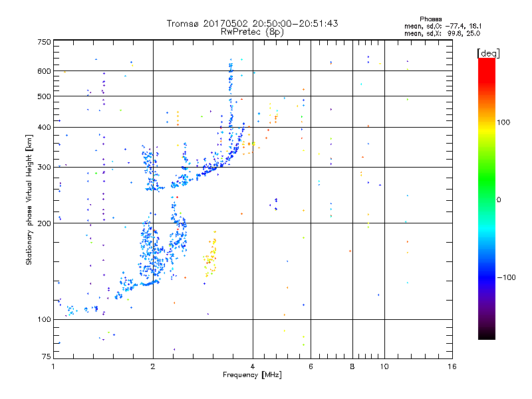Click the 600 tick label on the height axis

point(44,71)
